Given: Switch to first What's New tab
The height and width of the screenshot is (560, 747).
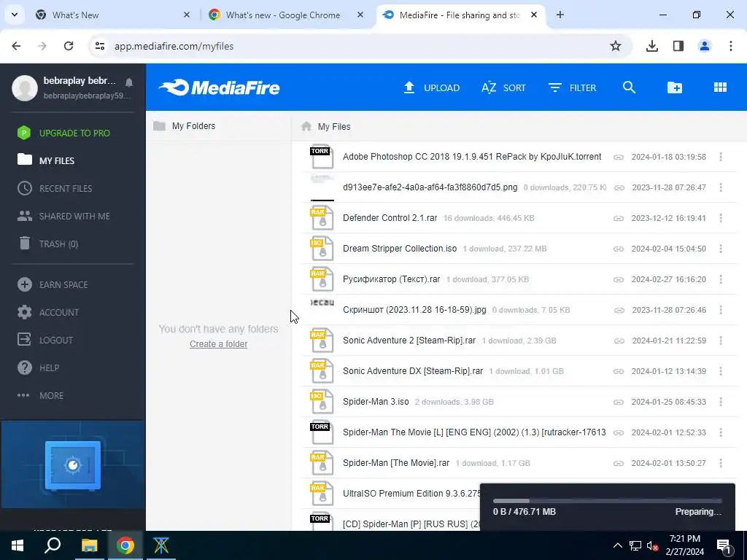Looking at the screenshot, I should [113, 15].
